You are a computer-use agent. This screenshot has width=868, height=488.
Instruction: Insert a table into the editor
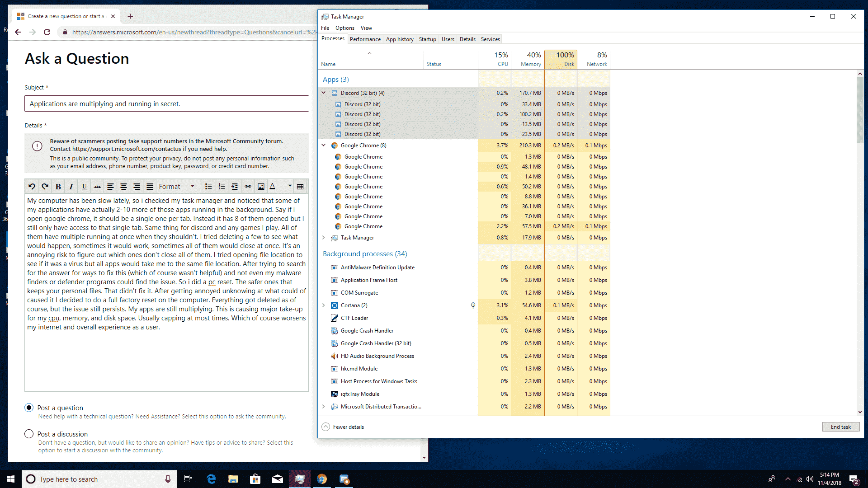[300, 187]
